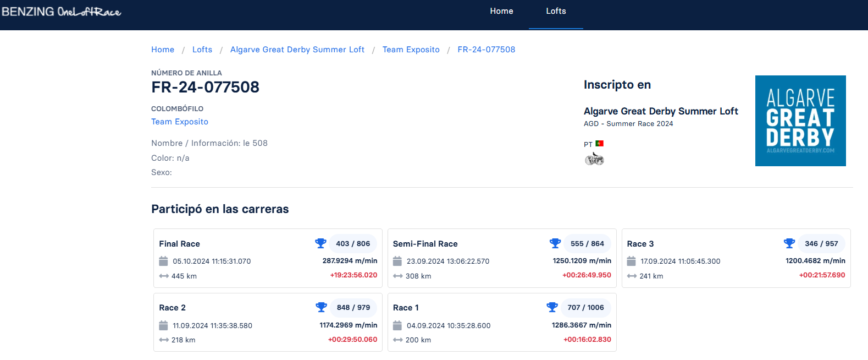
Task: Click the trophy icon in Final Race card
Action: [320, 243]
